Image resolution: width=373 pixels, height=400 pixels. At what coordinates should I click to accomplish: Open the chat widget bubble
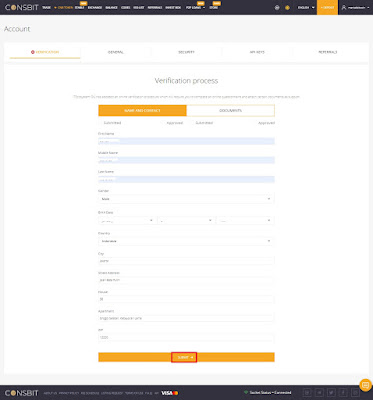point(366,385)
